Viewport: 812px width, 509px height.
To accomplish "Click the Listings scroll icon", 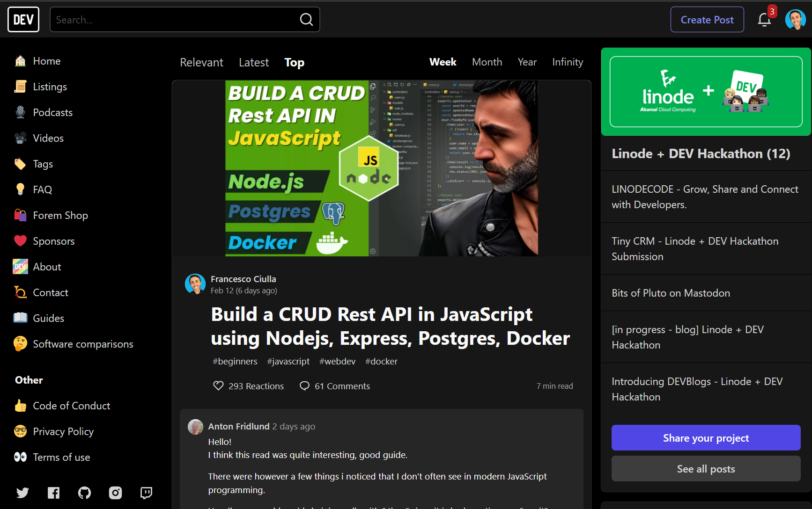I will (20, 87).
